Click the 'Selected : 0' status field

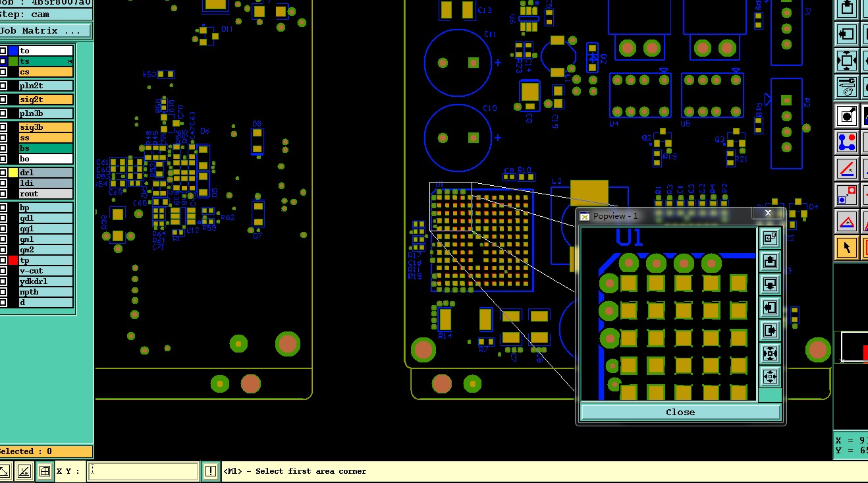pyautogui.click(x=45, y=451)
